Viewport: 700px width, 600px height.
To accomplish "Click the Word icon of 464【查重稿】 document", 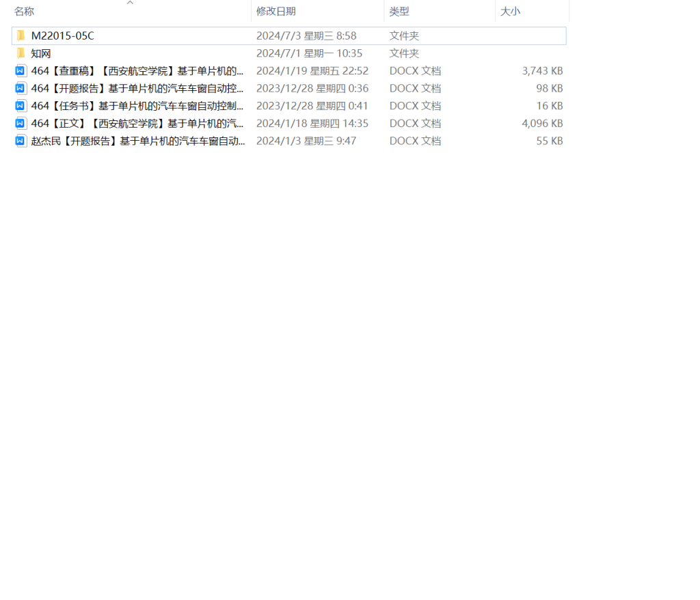I will click(x=20, y=70).
